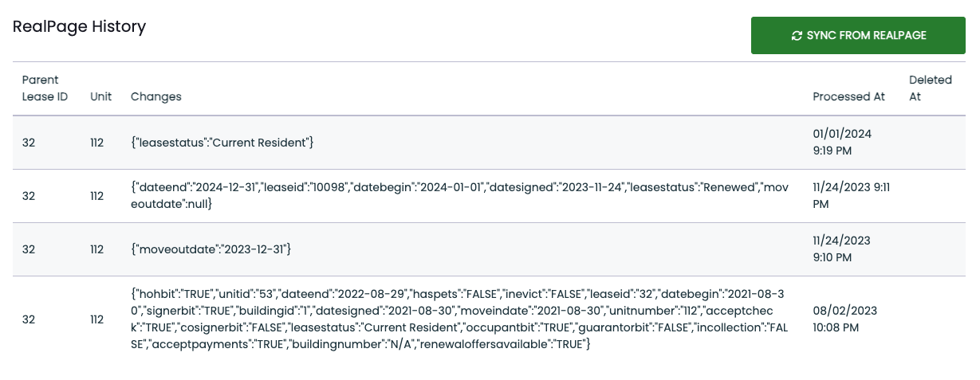
Task: Click the Sync From RealPage button
Action: [860, 36]
